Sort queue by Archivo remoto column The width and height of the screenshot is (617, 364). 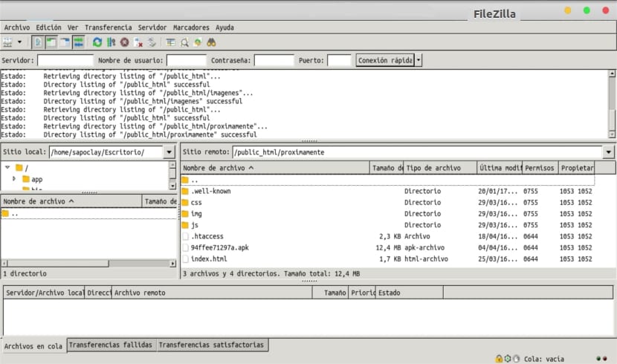[x=212, y=293]
